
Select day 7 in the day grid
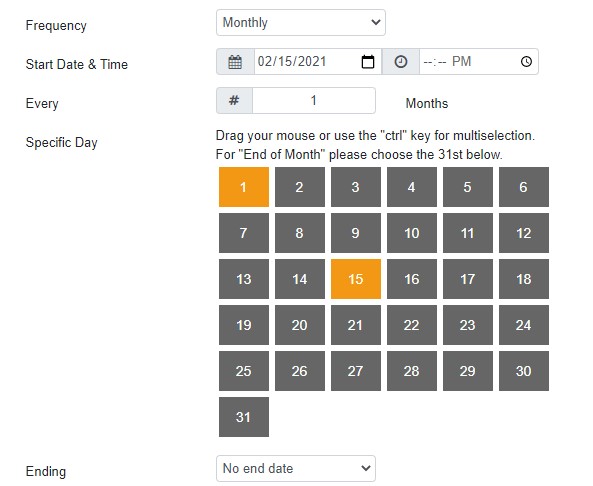click(x=244, y=233)
